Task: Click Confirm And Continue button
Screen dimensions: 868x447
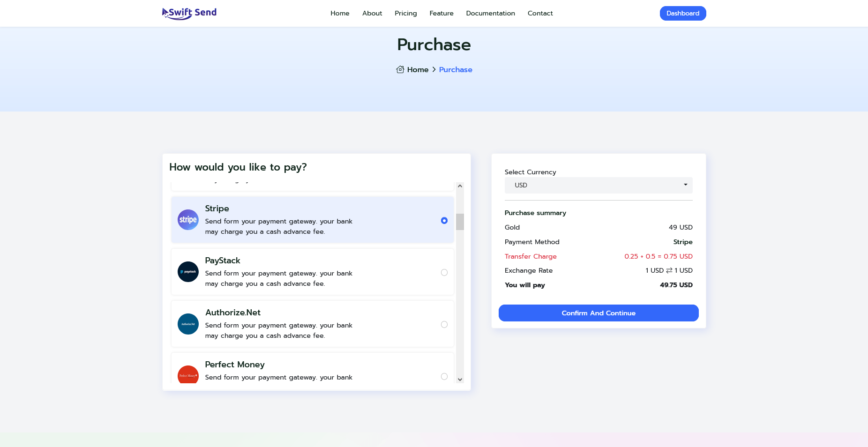Action: pyautogui.click(x=599, y=313)
